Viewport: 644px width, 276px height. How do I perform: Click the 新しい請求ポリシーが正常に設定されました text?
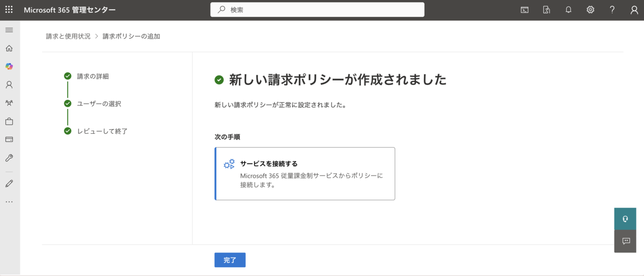(280, 105)
